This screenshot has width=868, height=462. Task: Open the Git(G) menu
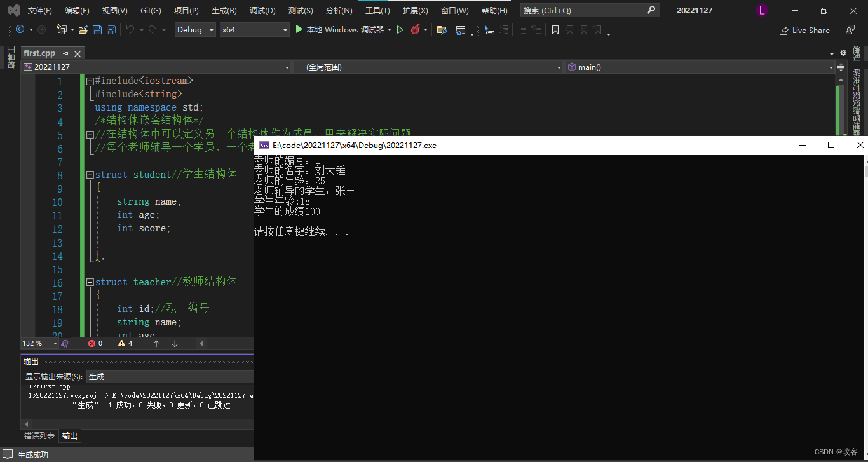click(x=151, y=10)
